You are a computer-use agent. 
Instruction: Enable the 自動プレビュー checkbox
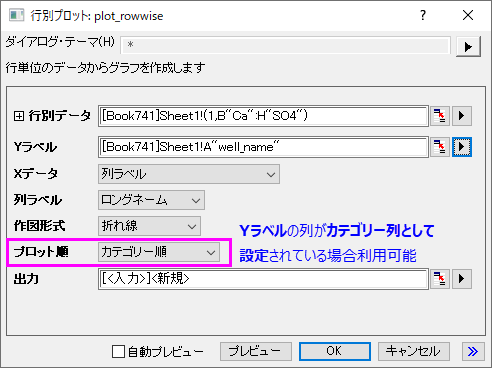[118, 352]
